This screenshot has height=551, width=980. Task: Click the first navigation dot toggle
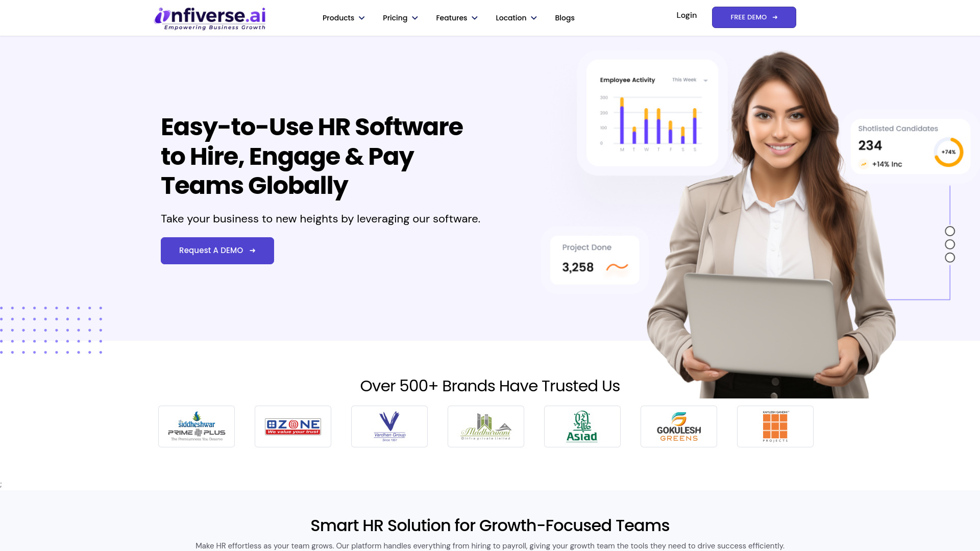950,231
